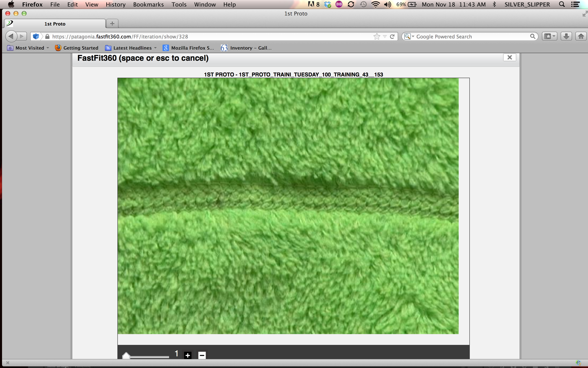
Task: Select the 1st Proto tab
Action: (x=55, y=24)
